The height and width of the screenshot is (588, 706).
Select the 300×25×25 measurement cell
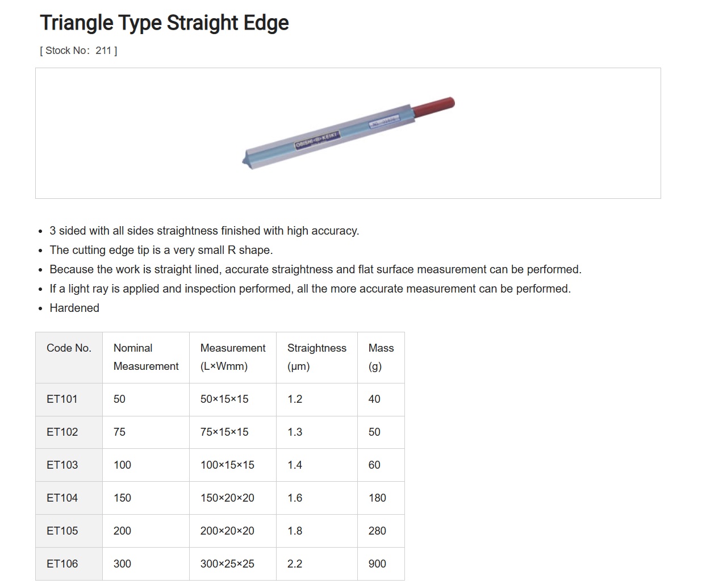point(233,564)
